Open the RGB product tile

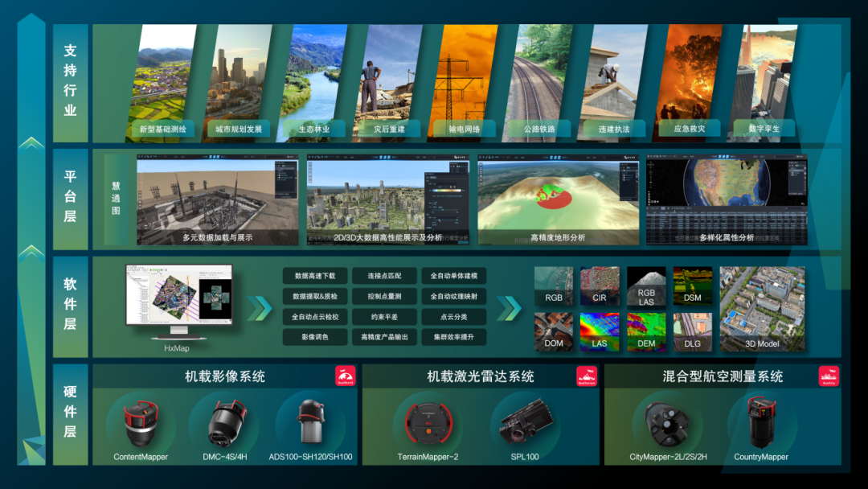[554, 286]
